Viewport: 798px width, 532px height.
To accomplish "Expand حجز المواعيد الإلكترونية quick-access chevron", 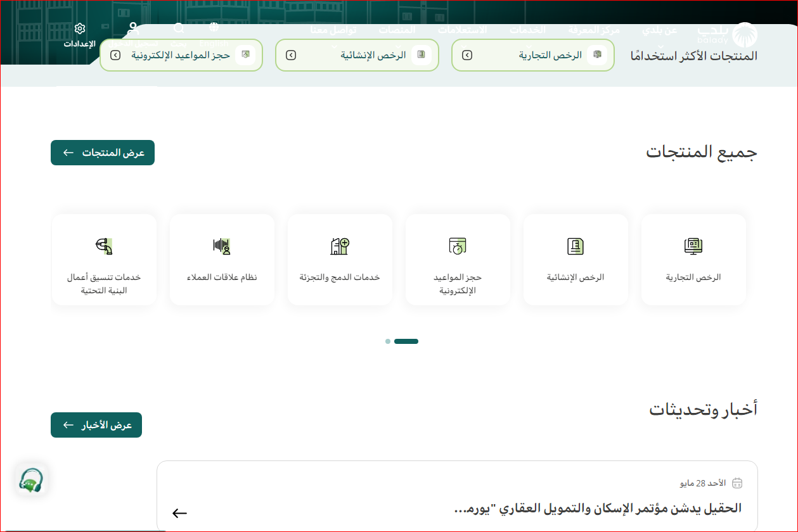I will coord(115,55).
